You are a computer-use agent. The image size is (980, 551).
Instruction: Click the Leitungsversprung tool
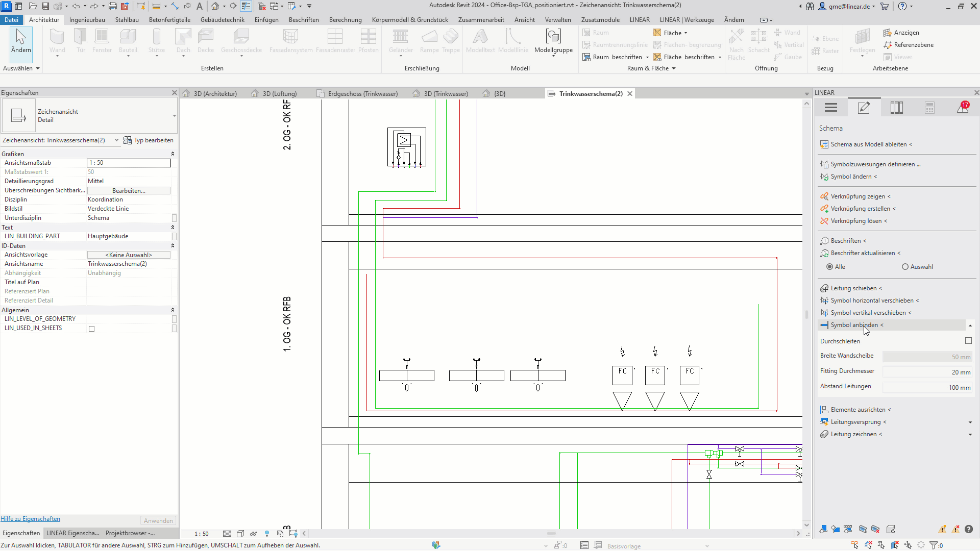(x=855, y=422)
